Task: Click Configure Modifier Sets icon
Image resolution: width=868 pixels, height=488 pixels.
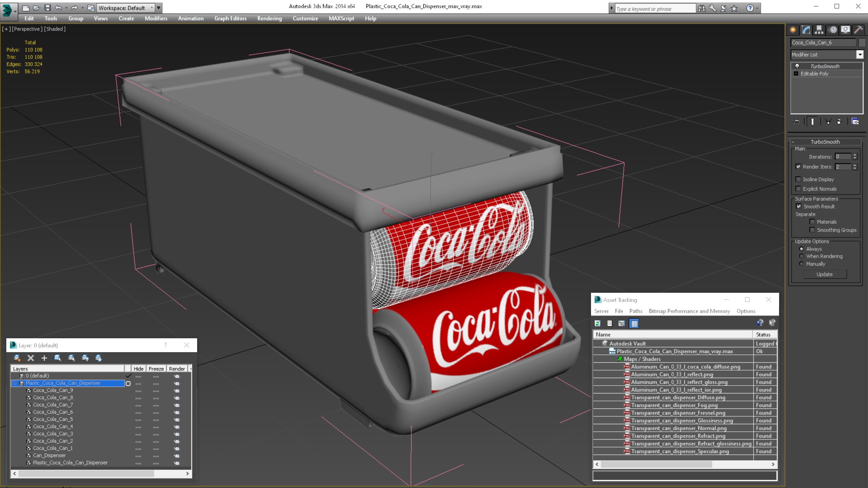Action: click(855, 121)
